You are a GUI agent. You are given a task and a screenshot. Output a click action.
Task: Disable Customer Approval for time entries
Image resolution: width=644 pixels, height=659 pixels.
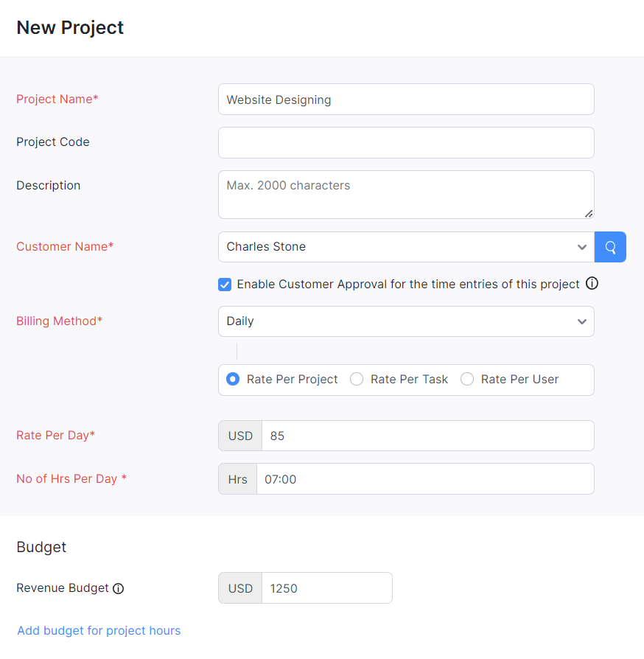click(224, 284)
